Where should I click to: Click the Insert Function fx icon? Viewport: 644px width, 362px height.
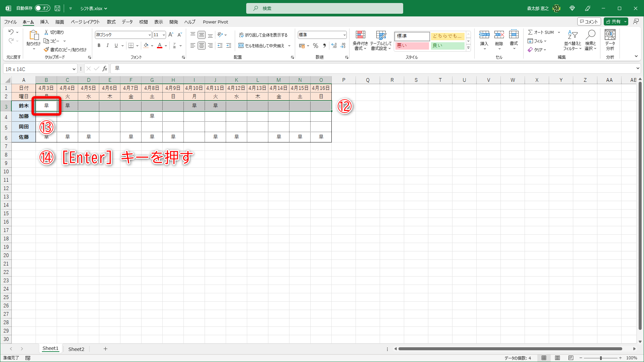[x=105, y=69]
